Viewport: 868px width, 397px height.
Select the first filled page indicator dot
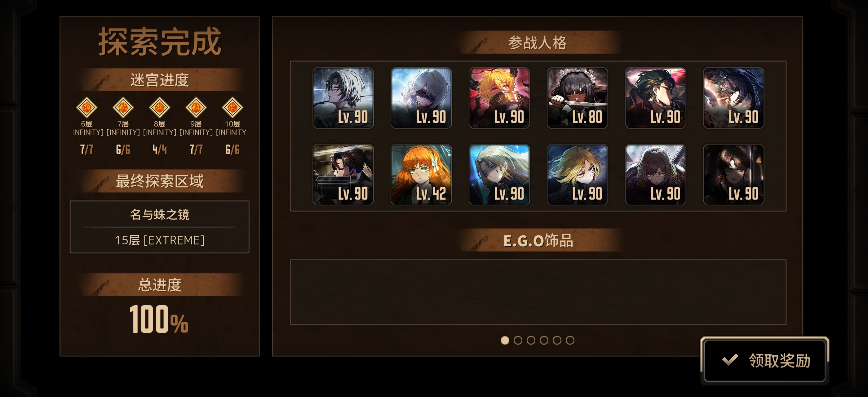pyautogui.click(x=505, y=340)
